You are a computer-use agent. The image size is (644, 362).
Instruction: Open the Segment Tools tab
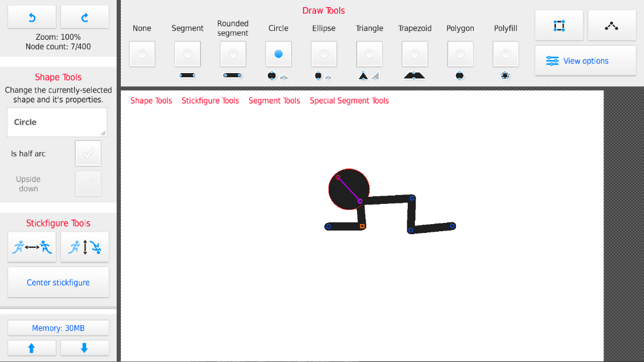click(274, 101)
